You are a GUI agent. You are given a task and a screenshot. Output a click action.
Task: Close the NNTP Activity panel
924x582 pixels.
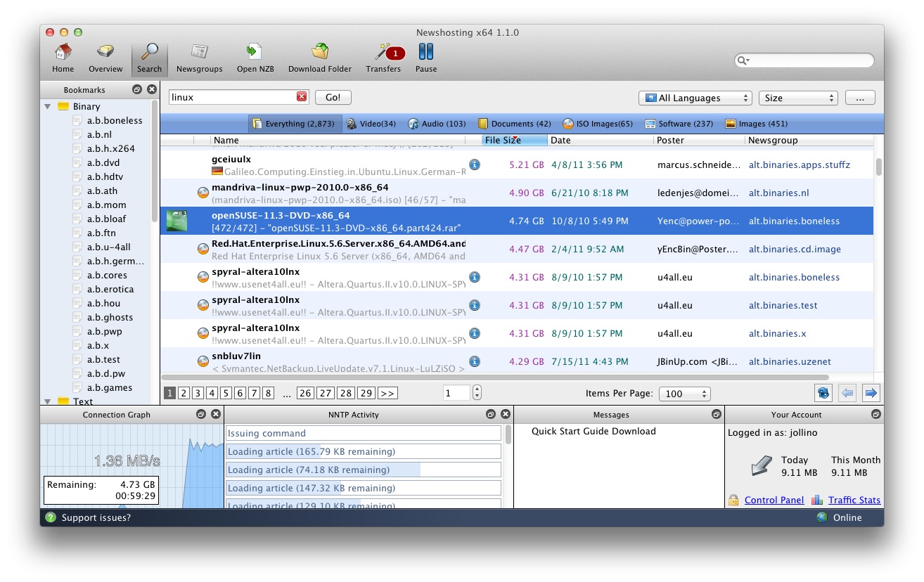coord(506,415)
